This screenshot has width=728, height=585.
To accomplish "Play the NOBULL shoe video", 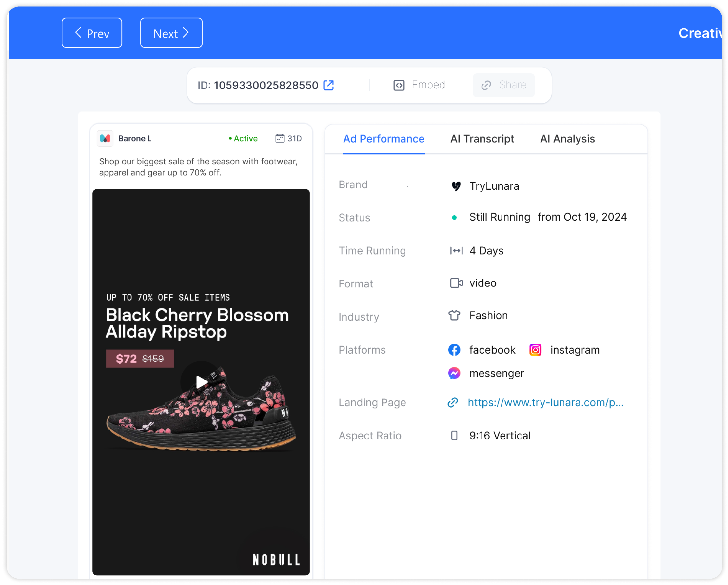I will pos(201,382).
